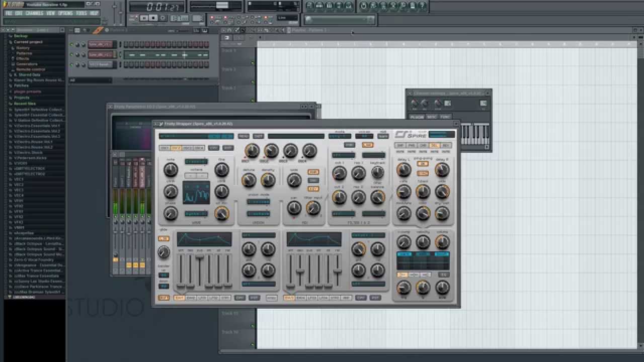Expand Recent files in the browser
Viewport: 644px width, 362px height.
pos(25,103)
